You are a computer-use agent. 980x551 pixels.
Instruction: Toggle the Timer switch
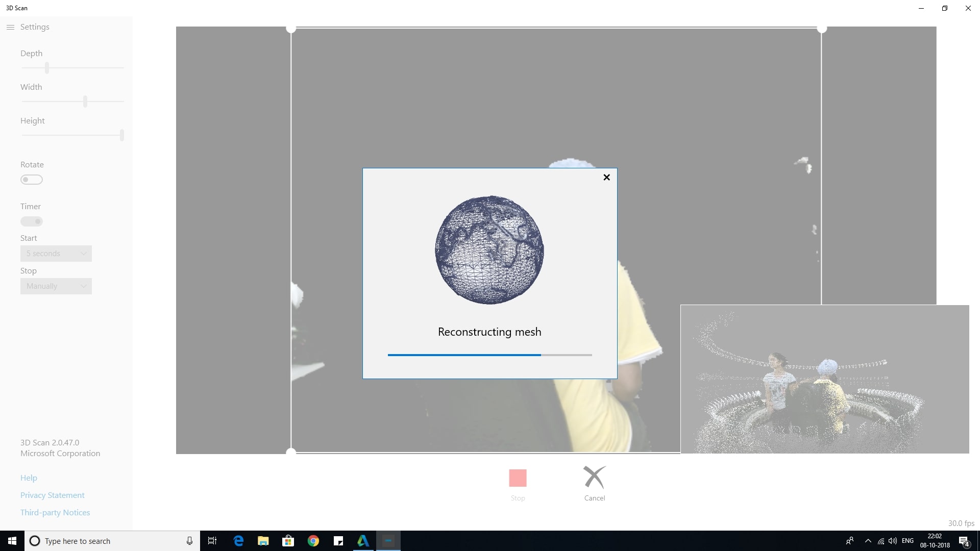tap(32, 221)
